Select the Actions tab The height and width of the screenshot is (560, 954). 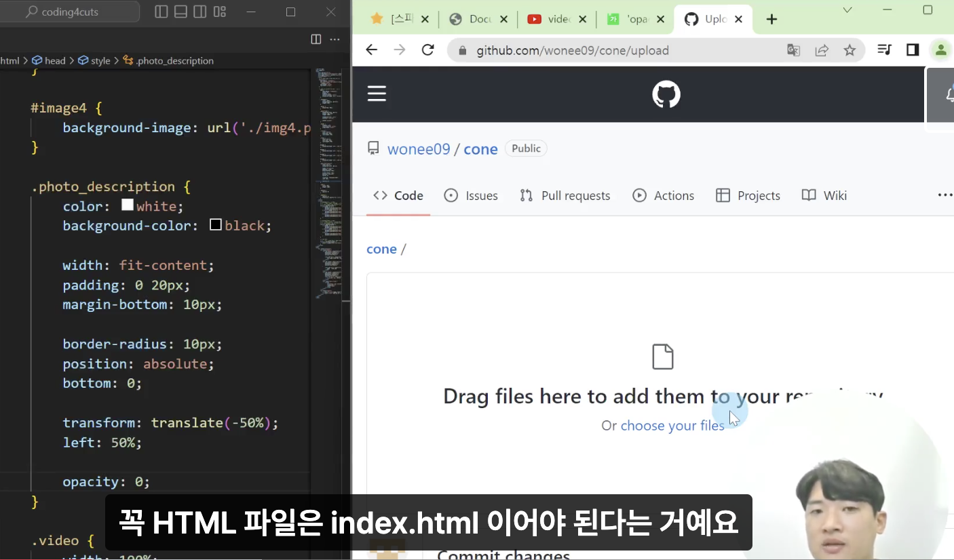664,195
